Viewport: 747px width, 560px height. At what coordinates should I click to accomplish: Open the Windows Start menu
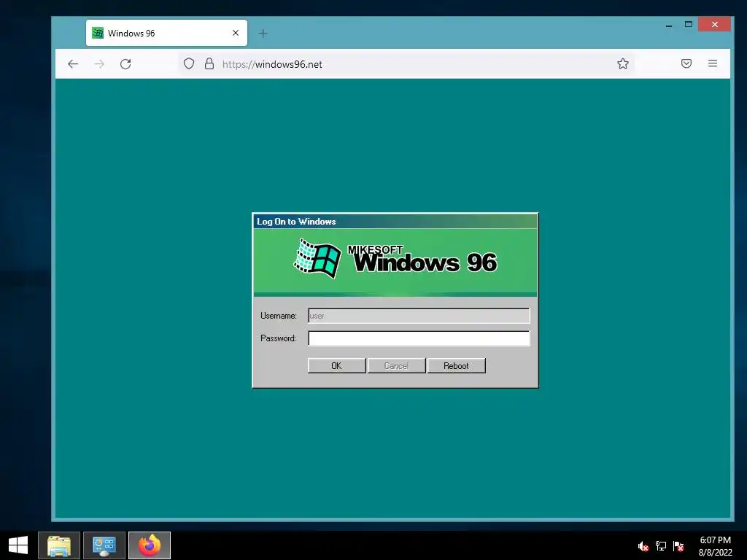[18, 545]
